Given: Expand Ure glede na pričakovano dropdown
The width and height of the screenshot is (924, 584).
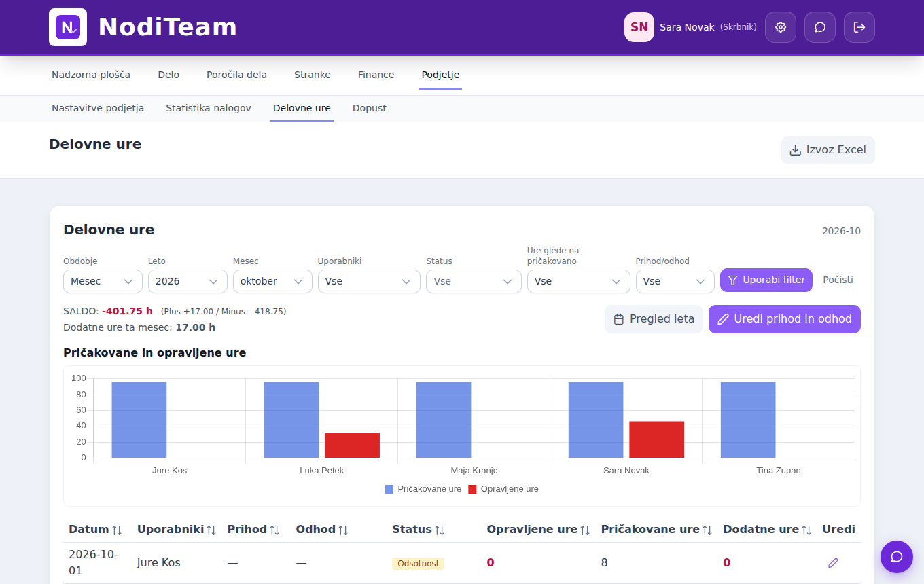Looking at the screenshot, I should (579, 281).
